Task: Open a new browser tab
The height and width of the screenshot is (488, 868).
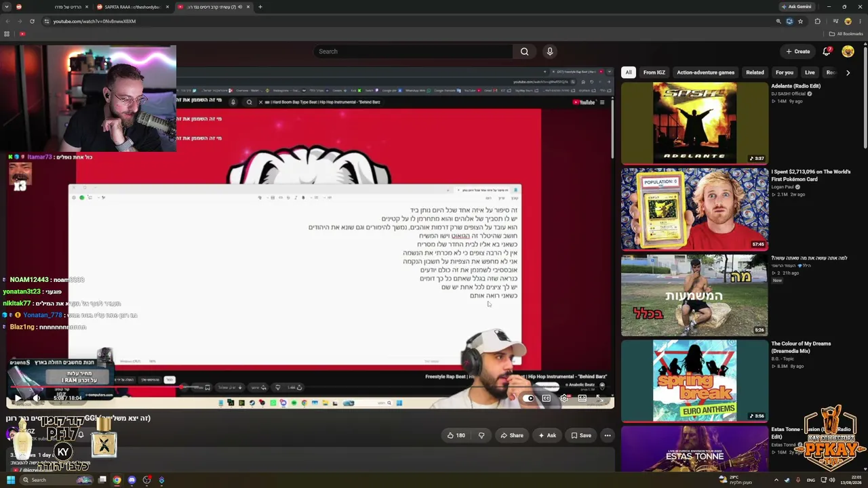Action: click(260, 7)
